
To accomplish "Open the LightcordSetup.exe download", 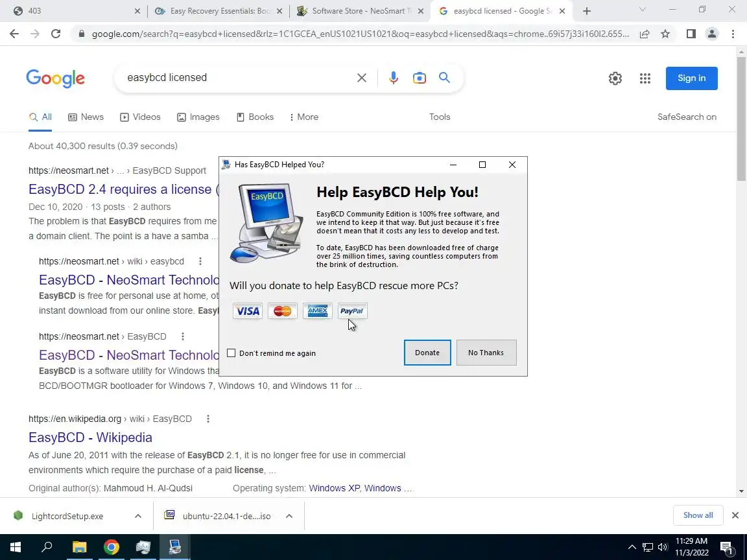I will pyautogui.click(x=67, y=516).
